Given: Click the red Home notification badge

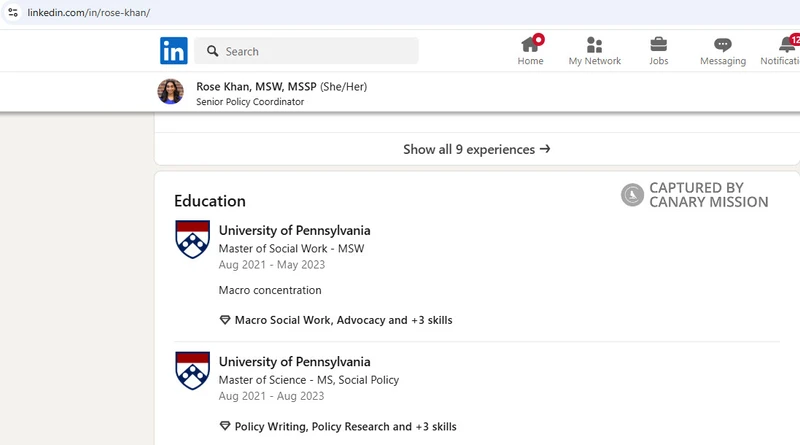Looking at the screenshot, I should tap(538, 39).
